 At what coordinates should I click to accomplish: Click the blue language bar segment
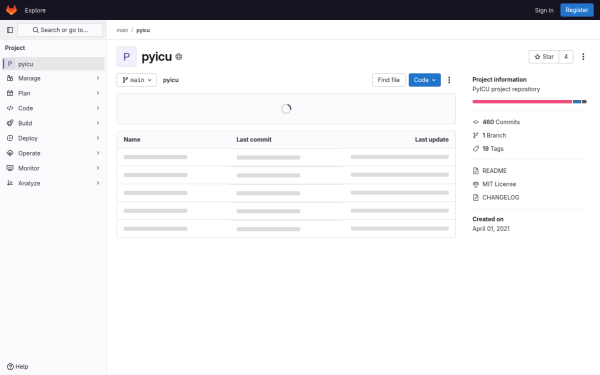tap(577, 101)
